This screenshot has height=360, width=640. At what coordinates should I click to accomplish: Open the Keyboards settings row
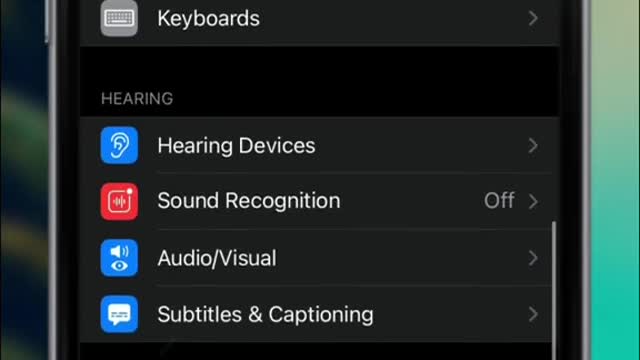pyautogui.click(x=320, y=20)
